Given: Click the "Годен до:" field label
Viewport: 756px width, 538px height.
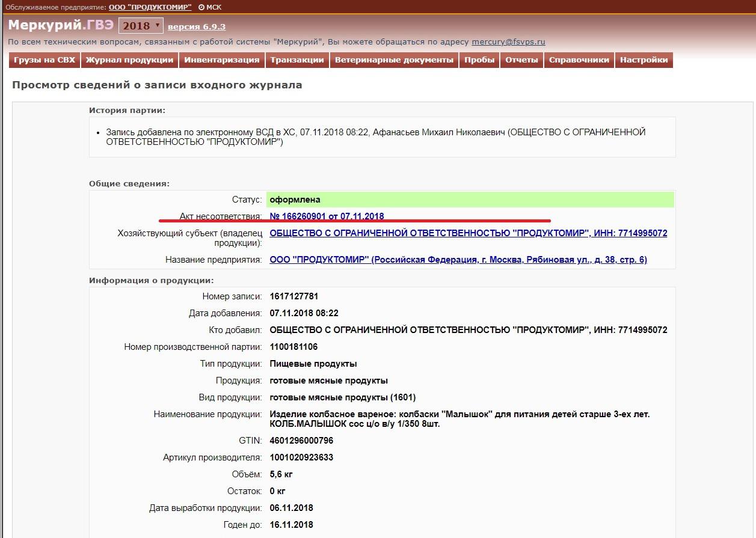Looking at the screenshot, I should [242, 525].
